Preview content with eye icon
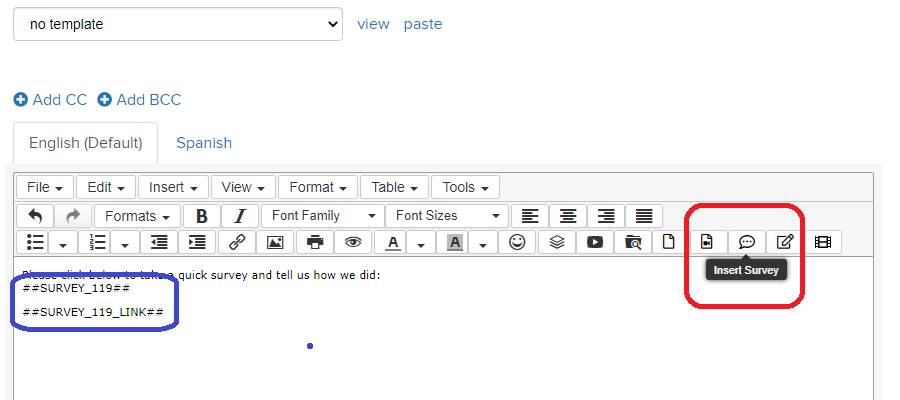This screenshot has height=400, width=900. click(x=353, y=242)
